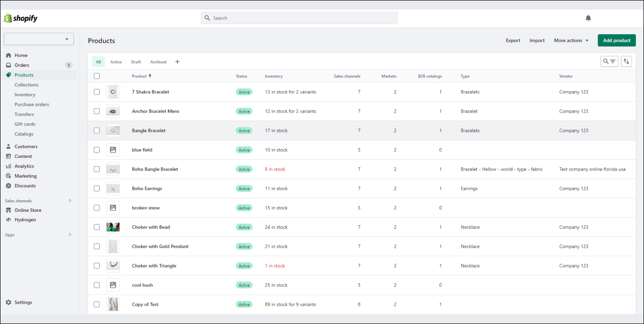Click the Home icon in sidebar
The image size is (644, 324).
(8, 55)
